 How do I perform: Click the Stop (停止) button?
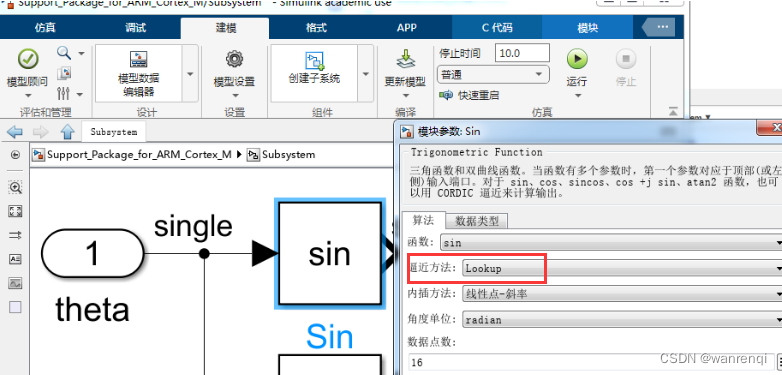(626, 59)
